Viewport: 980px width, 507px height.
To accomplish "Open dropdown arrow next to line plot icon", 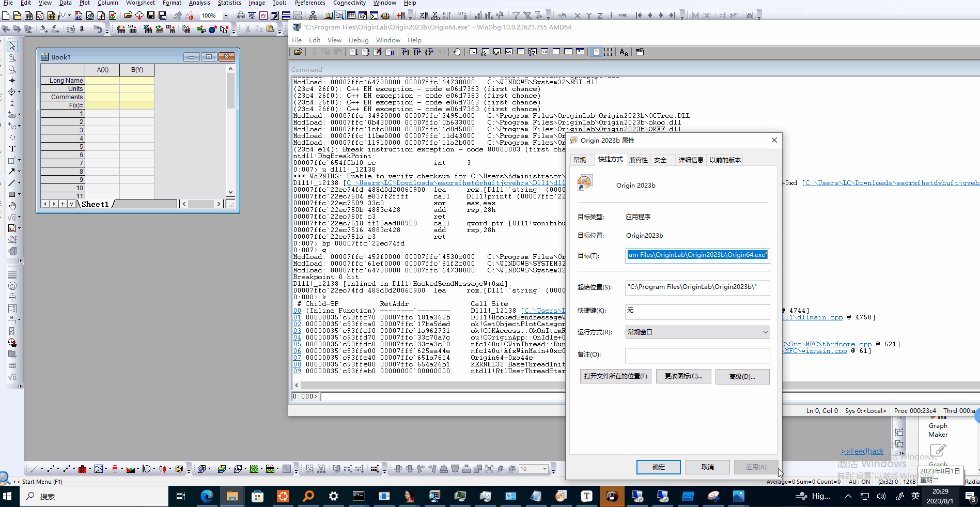I will pos(42,469).
